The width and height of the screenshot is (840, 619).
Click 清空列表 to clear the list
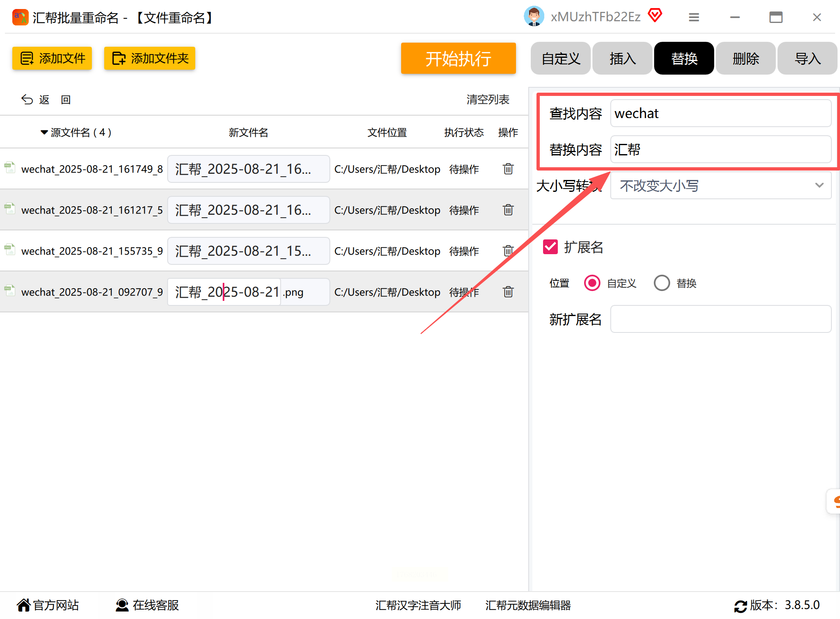click(x=488, y=100)
